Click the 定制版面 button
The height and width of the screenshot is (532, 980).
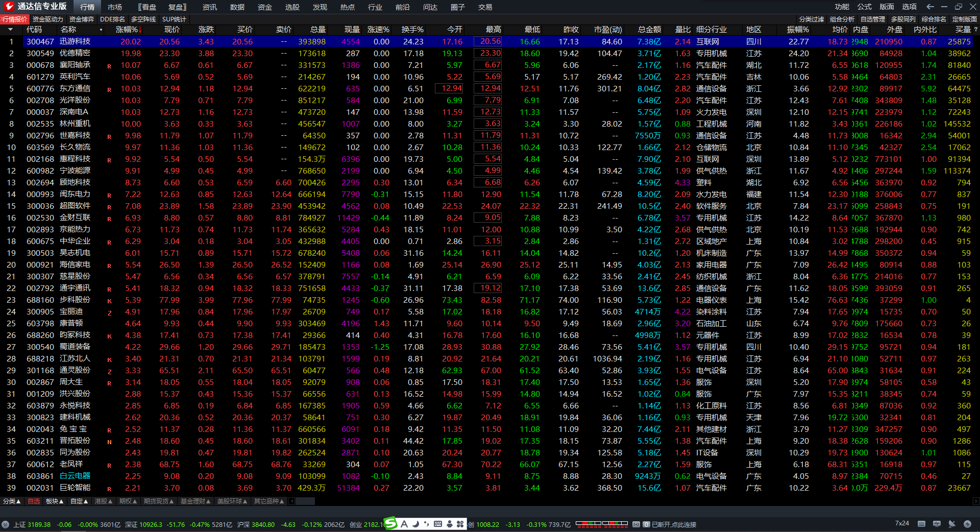[965, 19]
